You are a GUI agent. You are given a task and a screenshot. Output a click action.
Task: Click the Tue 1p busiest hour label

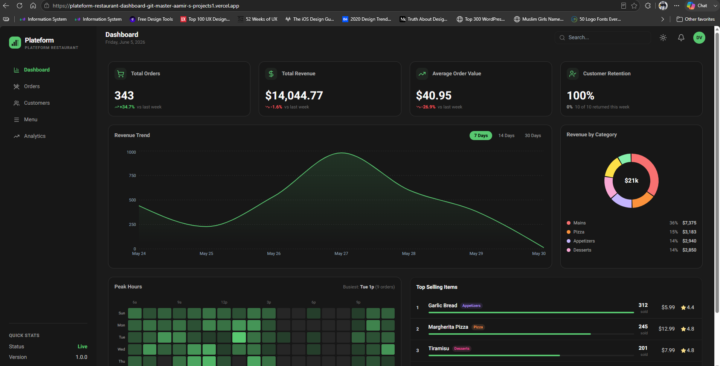coord(367,287)
